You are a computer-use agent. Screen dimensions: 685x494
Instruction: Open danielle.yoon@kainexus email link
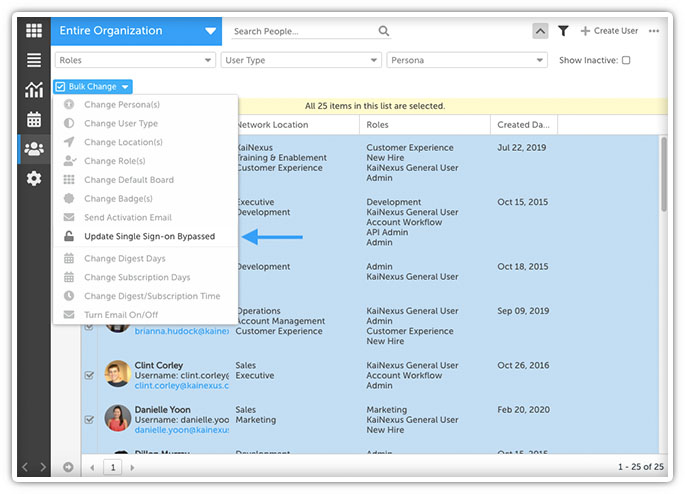pos(182,430)
